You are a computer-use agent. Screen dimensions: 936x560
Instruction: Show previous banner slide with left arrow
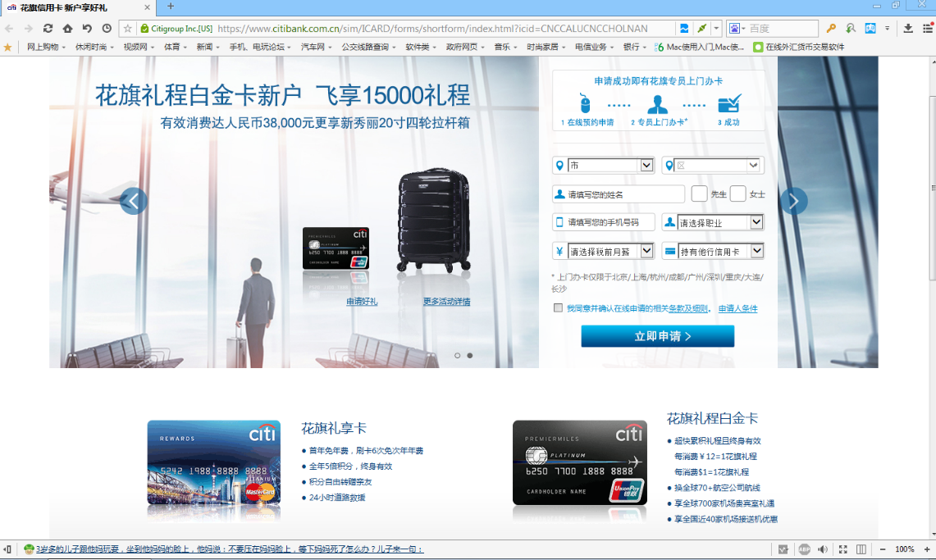(x=133, y=202)
